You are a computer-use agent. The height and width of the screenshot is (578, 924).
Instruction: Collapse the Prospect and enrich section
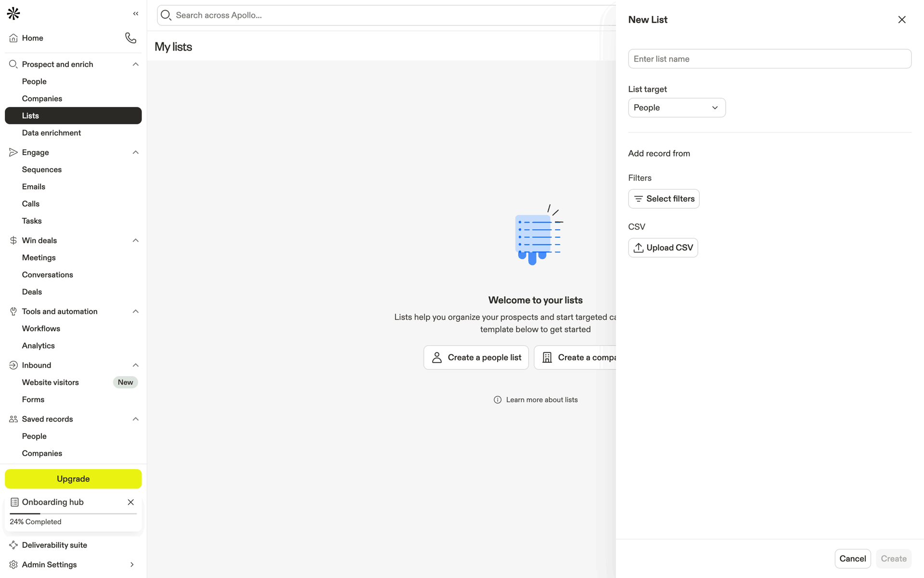pos(136,64)
